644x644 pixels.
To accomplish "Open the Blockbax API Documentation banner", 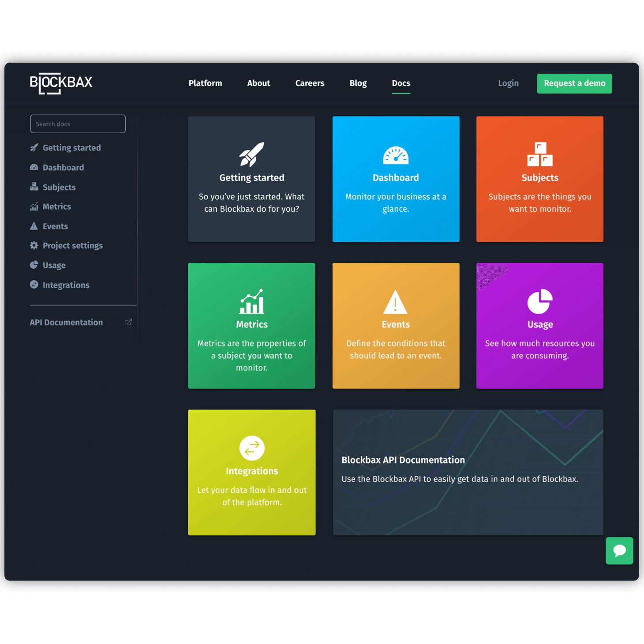I will pos(468,472).
